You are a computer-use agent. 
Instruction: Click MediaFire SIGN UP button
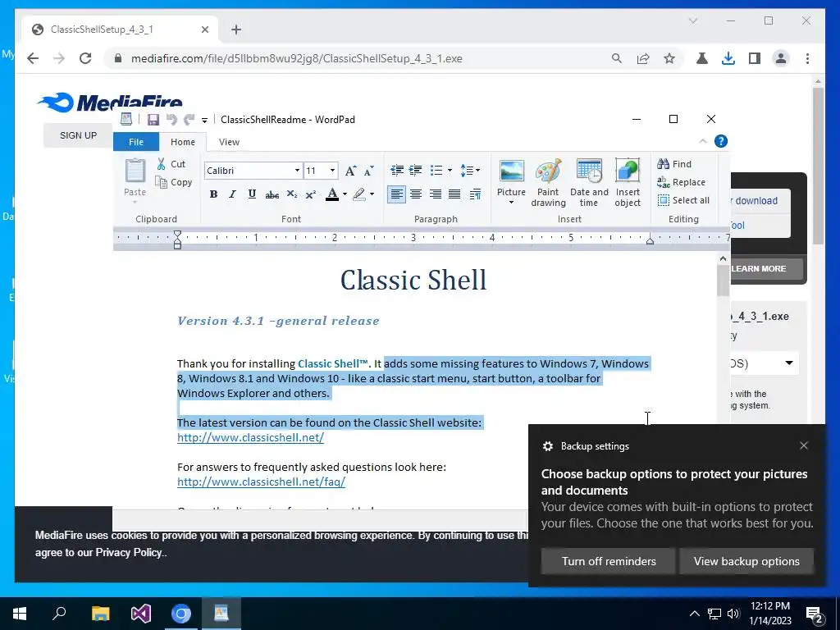pyautogui.click(x=78, y=135)
